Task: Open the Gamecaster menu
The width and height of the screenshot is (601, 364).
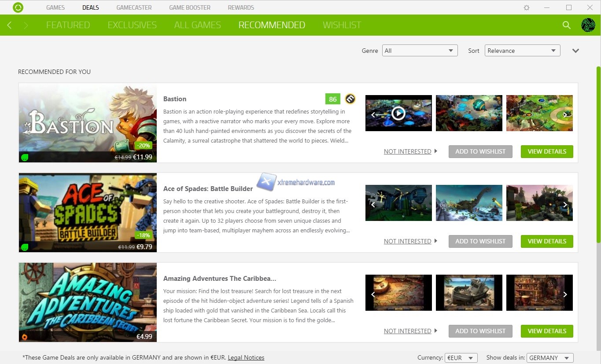Action: tap(134, 7)
